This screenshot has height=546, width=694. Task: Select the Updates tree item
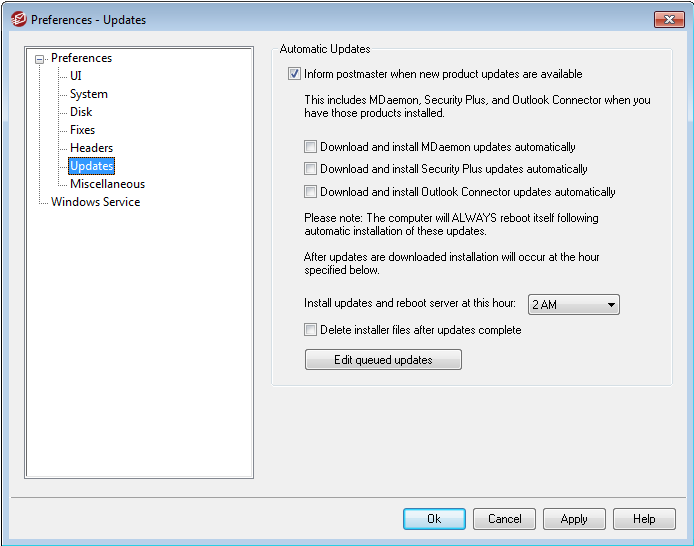[92, 166]
